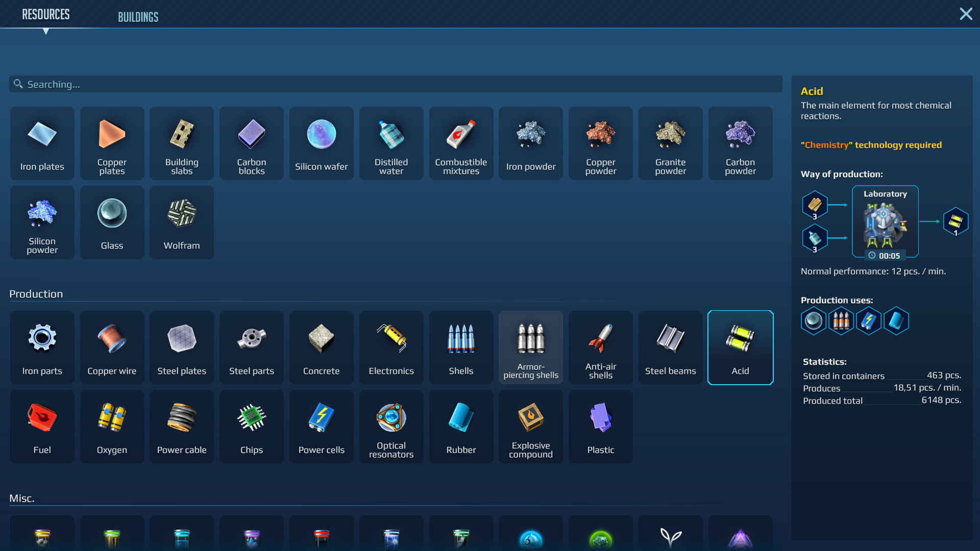The image size is (980, 551).
Task: Select the Power cells item
Action: (321, 427)
